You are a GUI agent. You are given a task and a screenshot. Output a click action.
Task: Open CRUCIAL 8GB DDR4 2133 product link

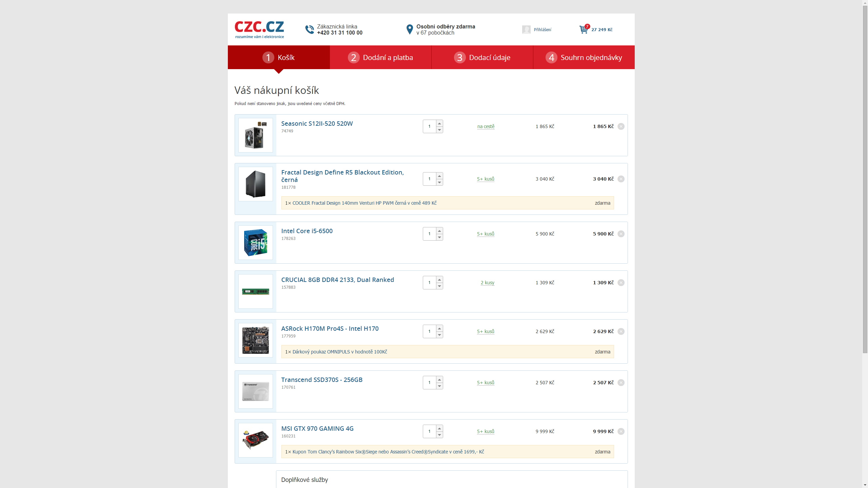[337, 280]
